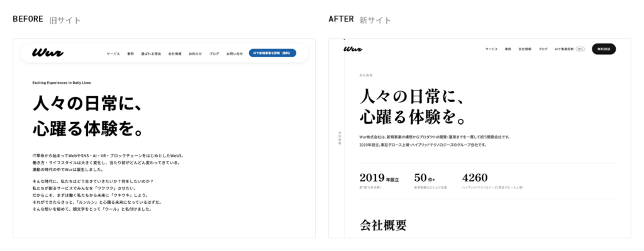The width and height of the screenshot is (644, 251).
Task: Click the 第7期 caption under 2019
Action: (370, 187)
